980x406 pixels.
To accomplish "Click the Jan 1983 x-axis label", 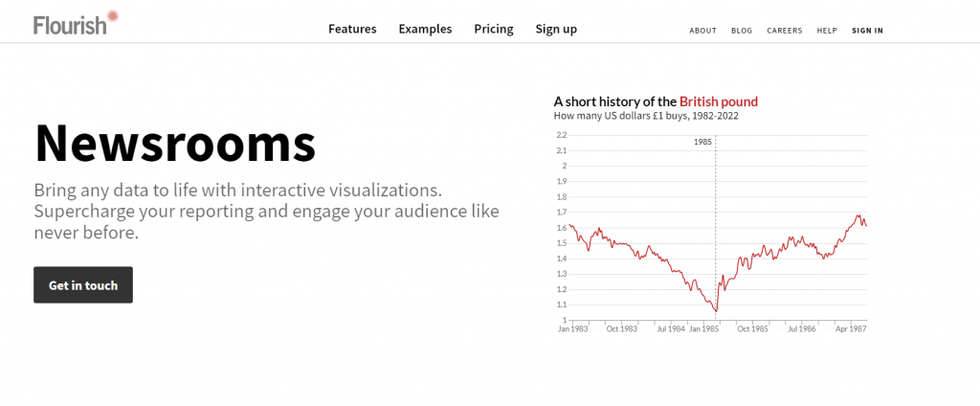I will (x=572, y=328).
